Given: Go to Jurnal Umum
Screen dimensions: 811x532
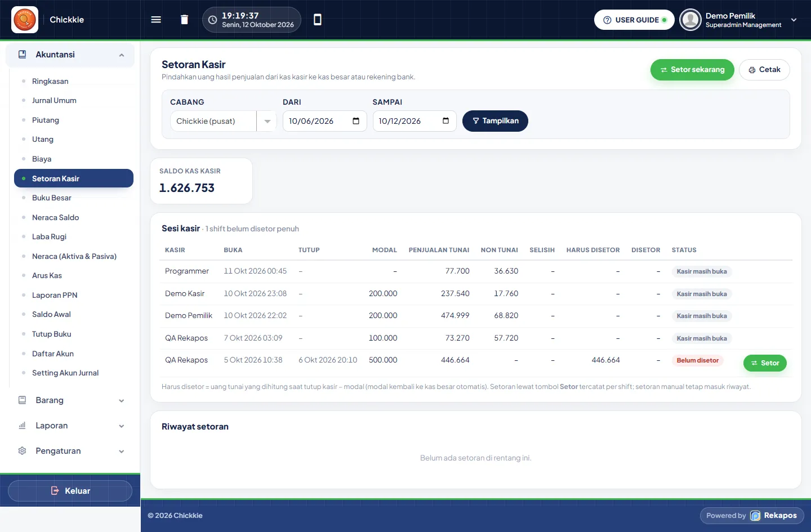Looking at the screenshot, I should pos(54,100).
